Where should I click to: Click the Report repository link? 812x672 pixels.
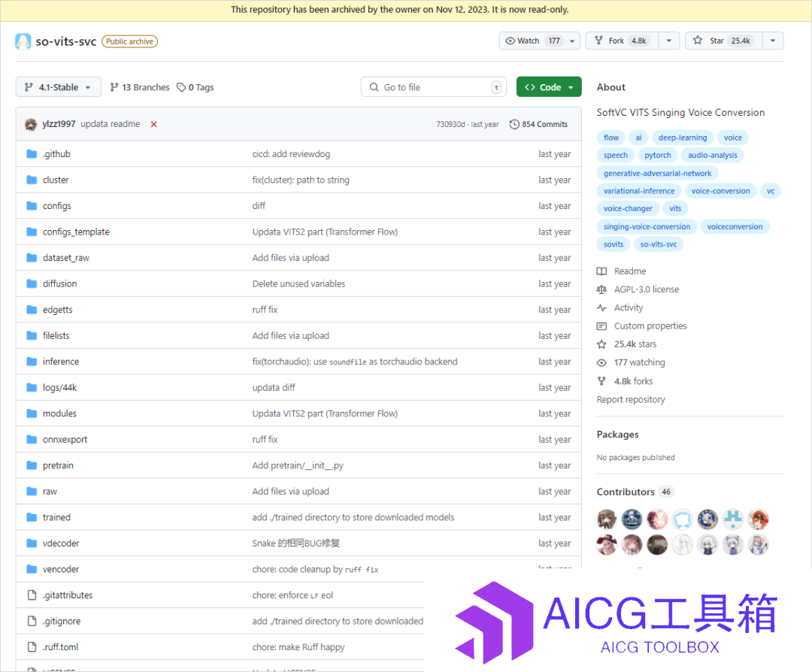click(631, 400)
